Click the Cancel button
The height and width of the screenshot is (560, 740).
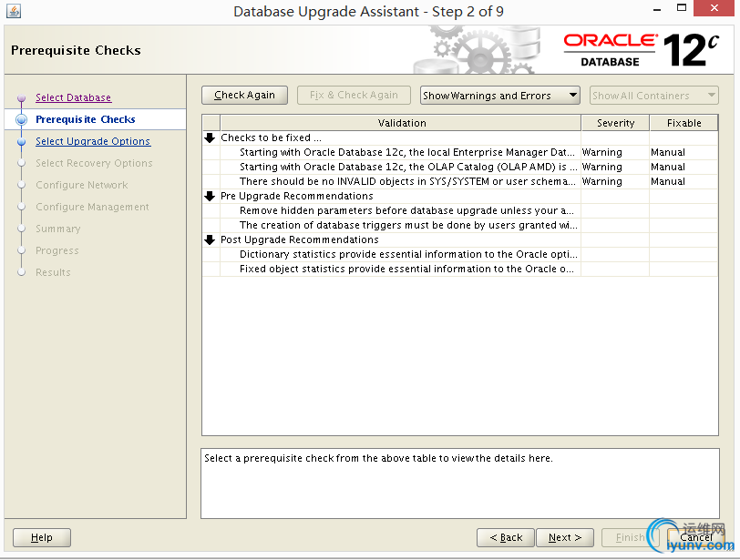pos(696,537)
